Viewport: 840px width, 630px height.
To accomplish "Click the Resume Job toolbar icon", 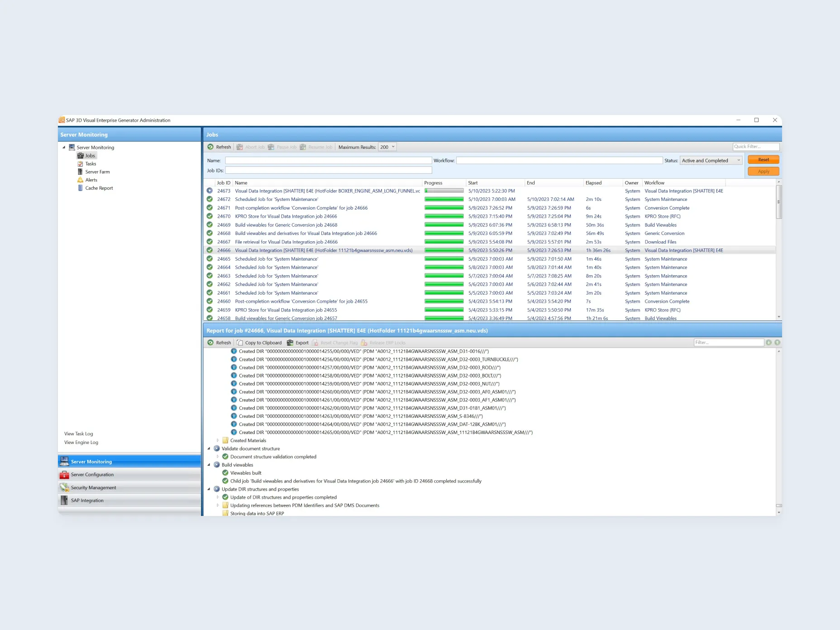I will pyautogui.click(x=303, y=147).
